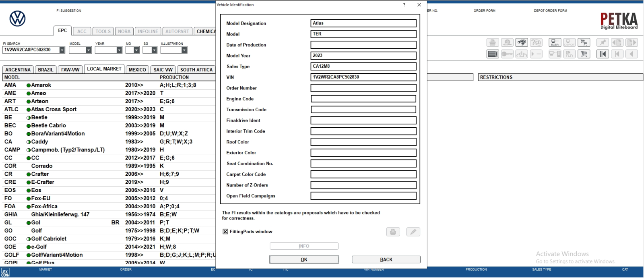644x278 pixels.
Task: Select the BRAZIL market tab
Action: 45,70
